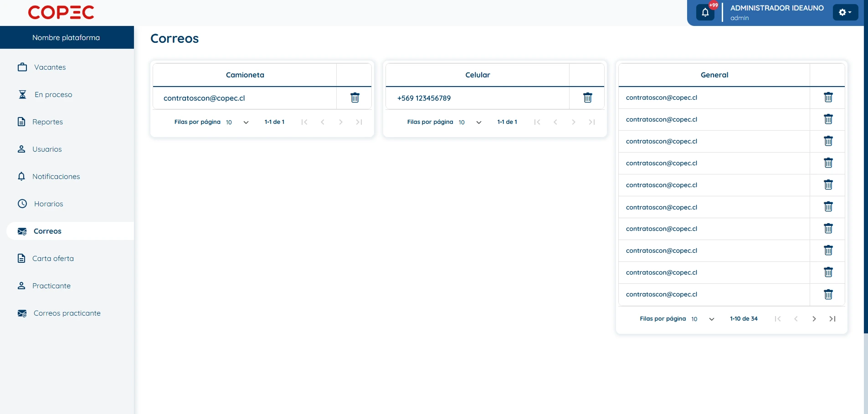Open Vacantes in the sidebar
This screenshot has height=414, width=868.
click(x=50, y=67)
